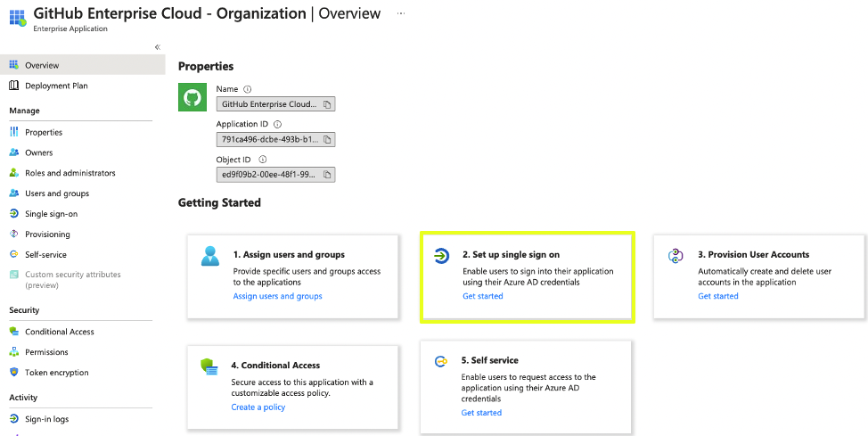Click the GitHub logo in Properties
The width and height of the screenshot is (868, 436).
pos(192,96)
